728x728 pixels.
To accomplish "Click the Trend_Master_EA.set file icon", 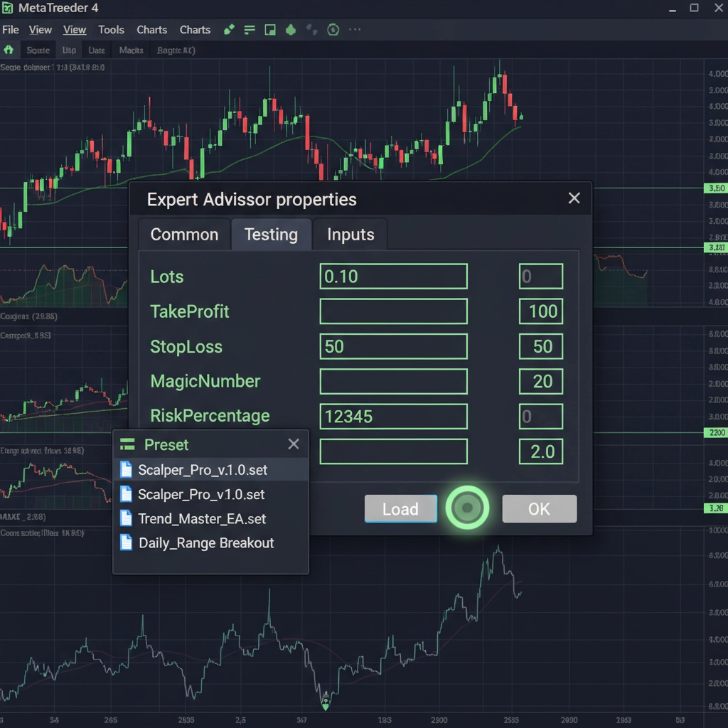I will (x=126, y=518).
